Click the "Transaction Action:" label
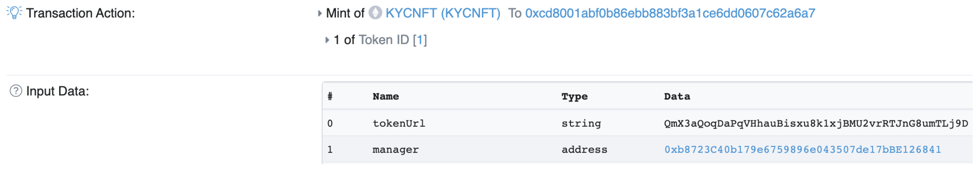This screenshot has width=980, height=172. tap(80, 13)
